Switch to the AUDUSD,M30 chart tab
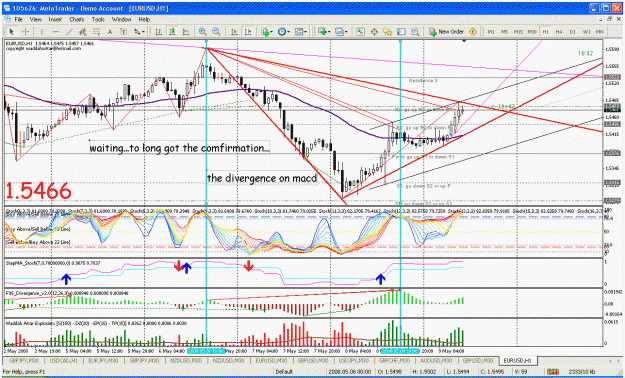This screenshot has height=378, width=625. pyautogui.click(x=436, y=361)
